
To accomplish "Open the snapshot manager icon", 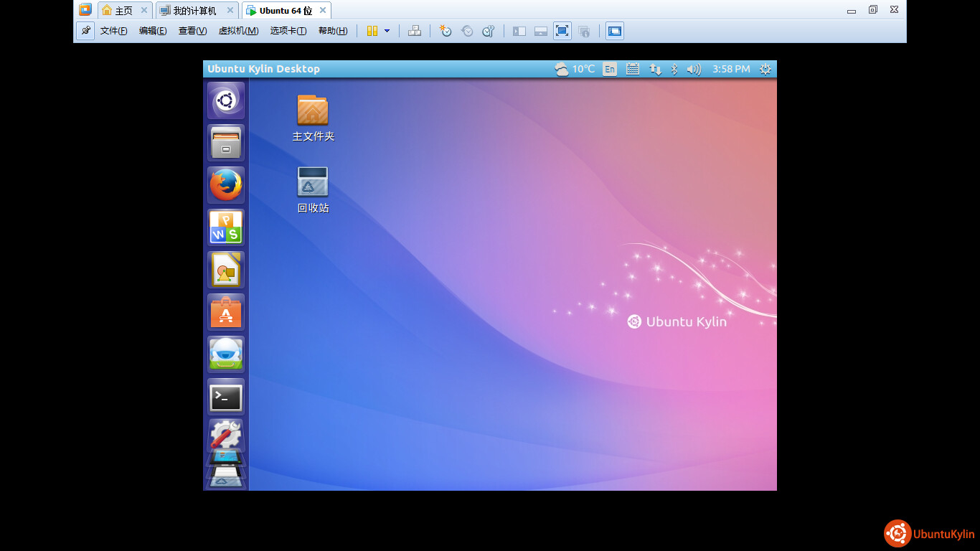I will pos(489,31).
